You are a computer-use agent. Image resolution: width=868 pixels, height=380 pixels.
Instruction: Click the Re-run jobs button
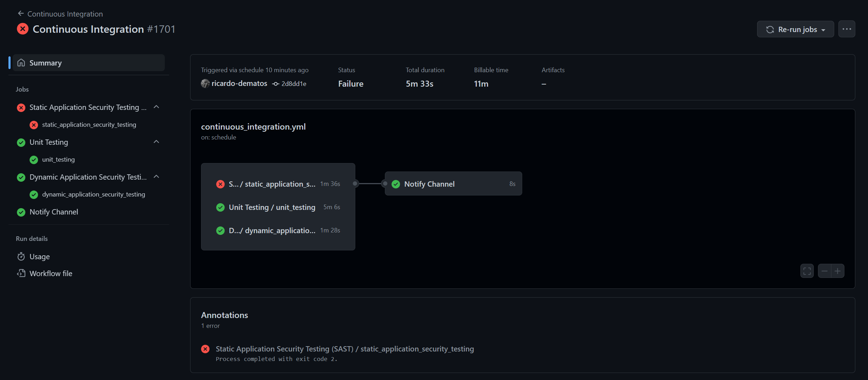pos(794,29)
